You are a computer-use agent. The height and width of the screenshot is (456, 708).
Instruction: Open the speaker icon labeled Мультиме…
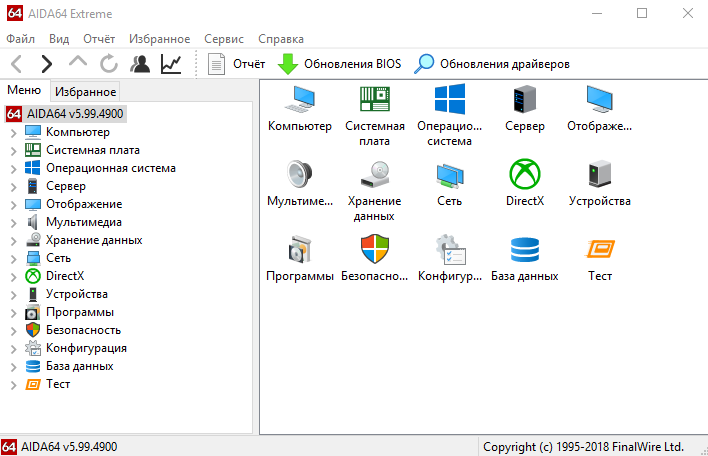coord(300,174)
